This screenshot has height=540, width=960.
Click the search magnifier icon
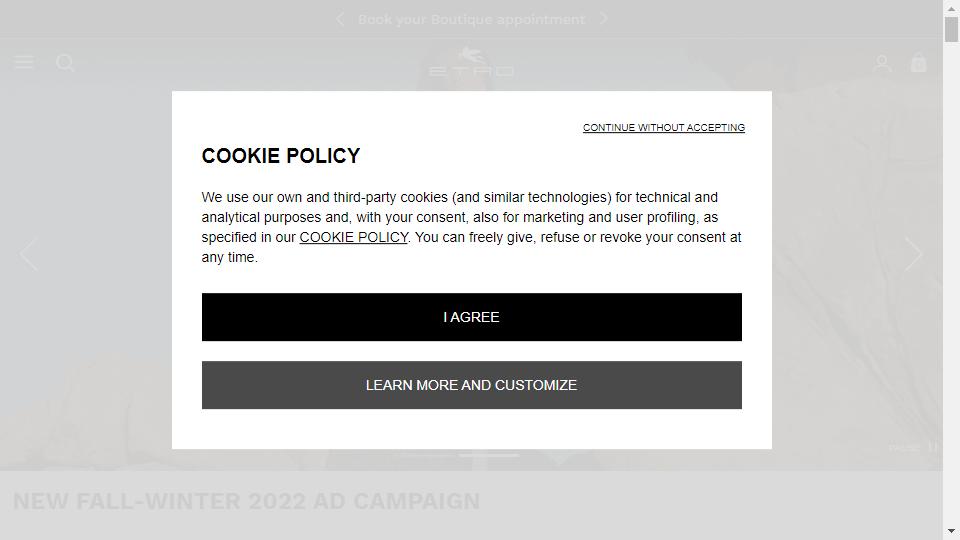coord(65,63)
